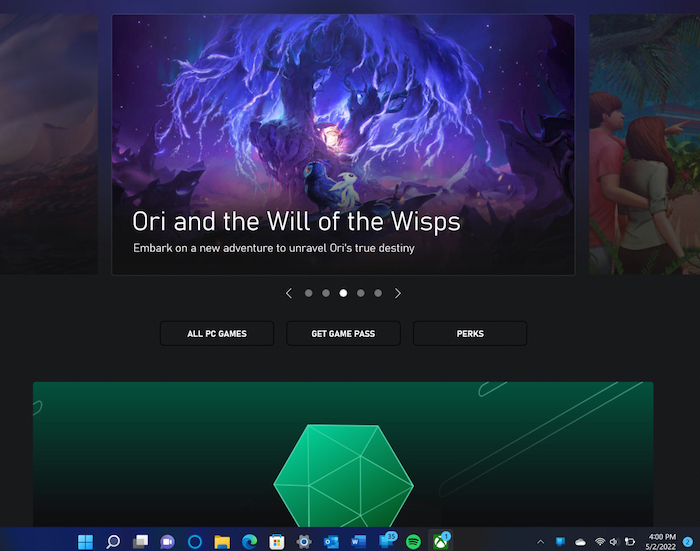The height and width of the screenshot is (551, 700).
Task: Open File Explorer from the taskbar
Action: tap(222, 542)
